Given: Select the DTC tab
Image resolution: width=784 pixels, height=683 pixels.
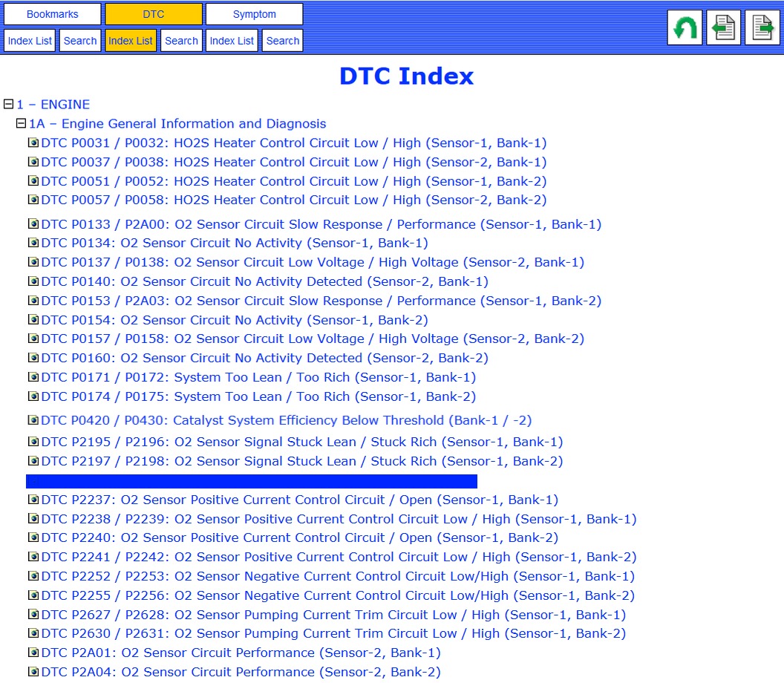Looking at the screenshot, I should [x=154, y=14].
